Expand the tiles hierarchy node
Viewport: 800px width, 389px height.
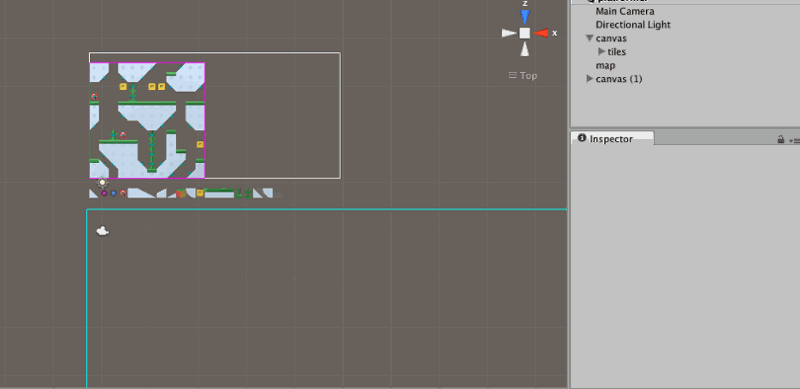pyautogui.click(x=602, y=52)
